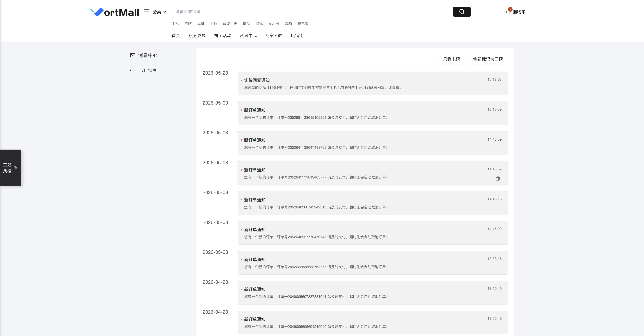Viewport: 644px width, 336px height.
Task: Click the 全部标记为已读 button
Action: [x=488, y=59]
